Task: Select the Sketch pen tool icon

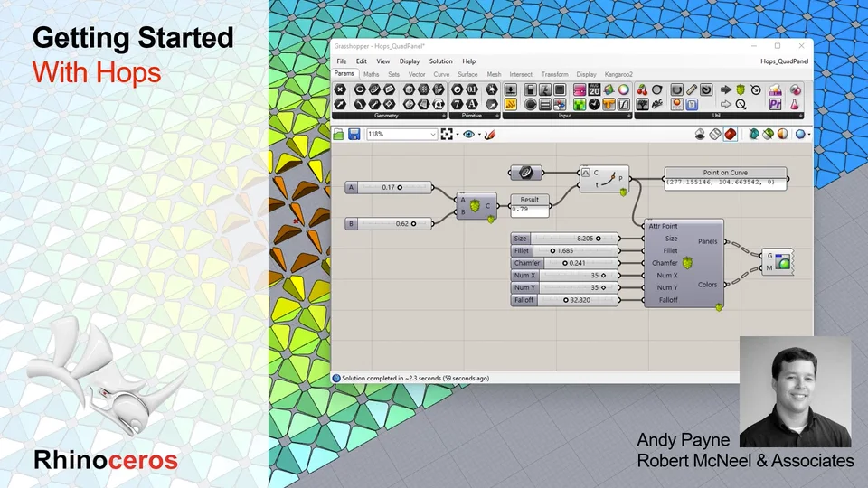Action: pos(489,134)
